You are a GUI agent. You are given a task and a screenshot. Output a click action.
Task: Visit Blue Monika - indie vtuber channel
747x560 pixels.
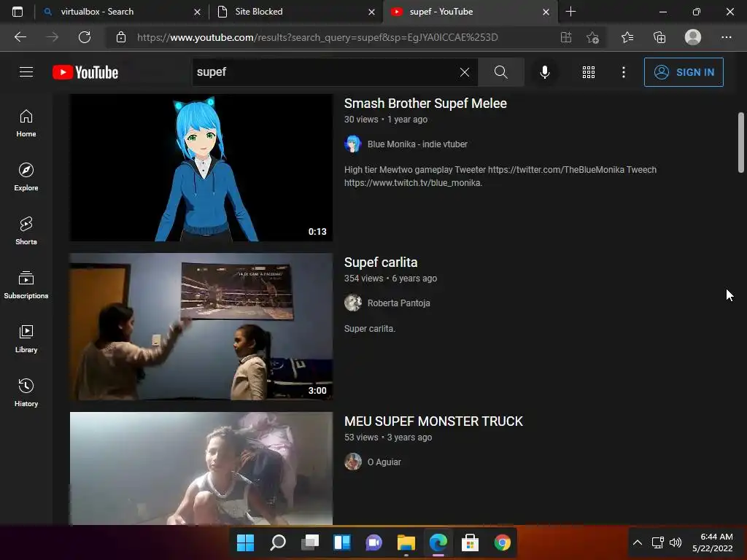pos(417,144)
